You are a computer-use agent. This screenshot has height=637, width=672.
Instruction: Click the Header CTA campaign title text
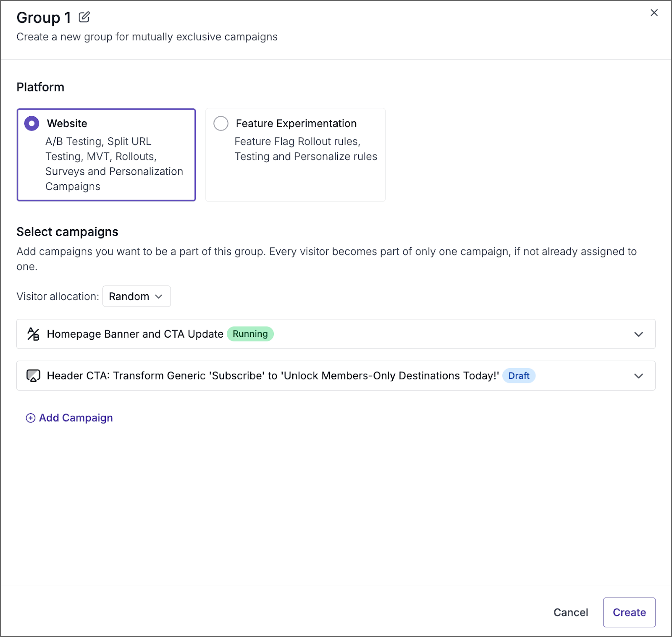(273, 376)
